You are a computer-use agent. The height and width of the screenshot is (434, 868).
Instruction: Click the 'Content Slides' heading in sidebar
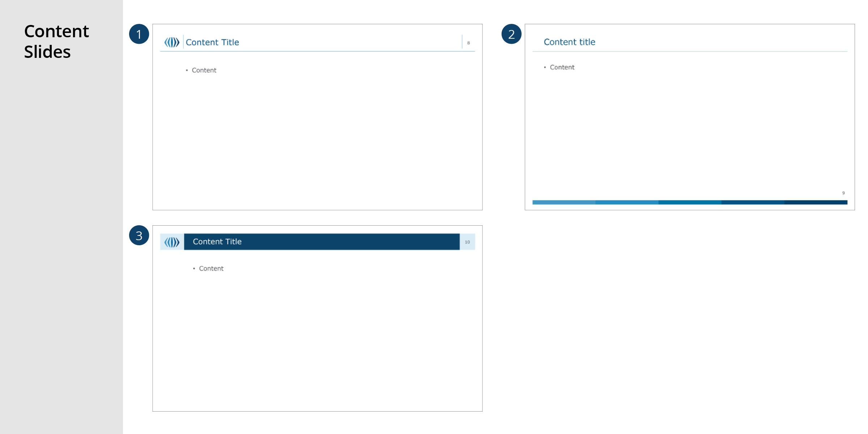coord(56,41)
